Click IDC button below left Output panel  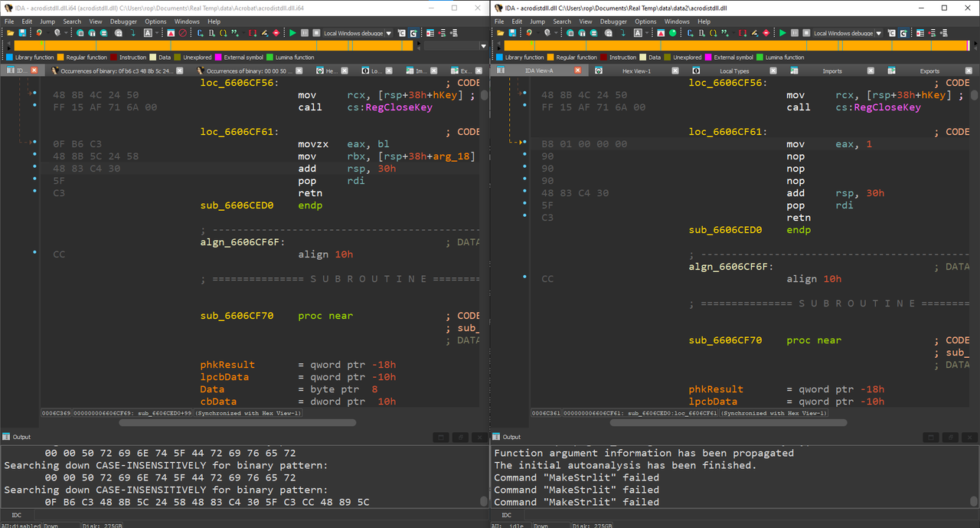[17, 515]
